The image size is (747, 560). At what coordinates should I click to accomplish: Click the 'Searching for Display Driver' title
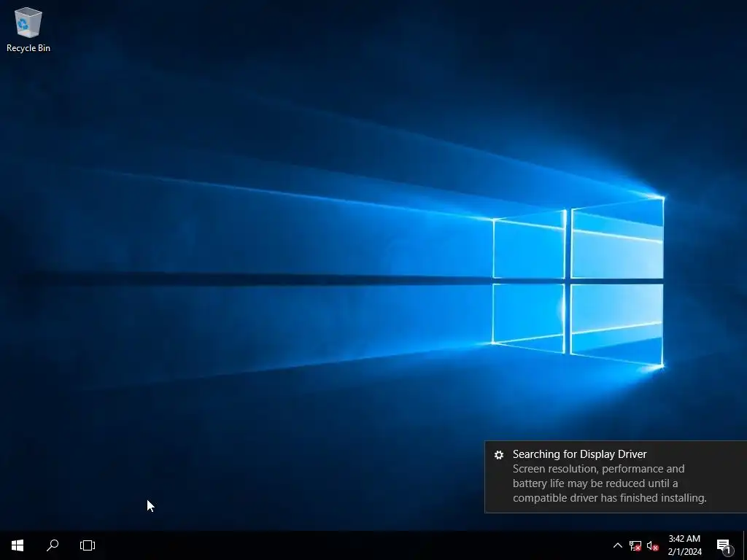pos(579,454)
